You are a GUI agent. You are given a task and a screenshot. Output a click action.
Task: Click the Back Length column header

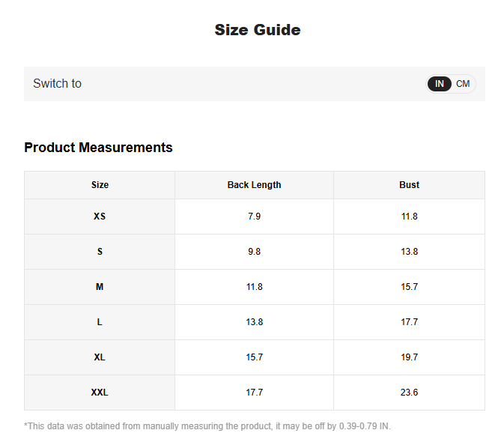254,185
